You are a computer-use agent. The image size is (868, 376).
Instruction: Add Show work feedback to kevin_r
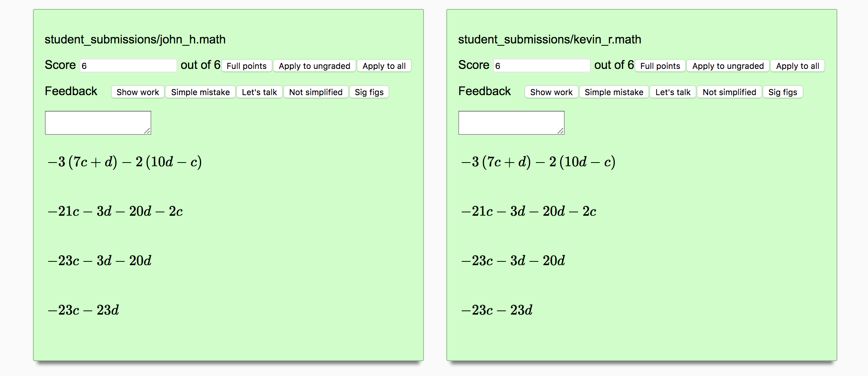[x=551, y=92]
